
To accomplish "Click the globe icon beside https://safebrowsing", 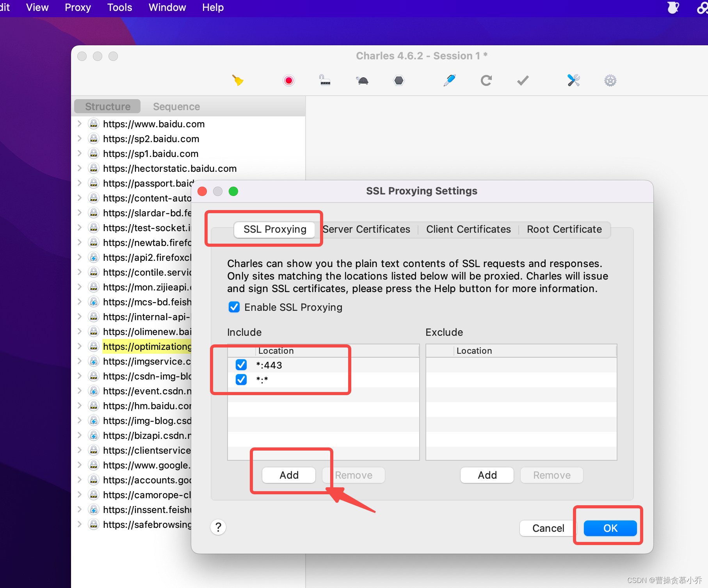I will click(x=94, y=524).
